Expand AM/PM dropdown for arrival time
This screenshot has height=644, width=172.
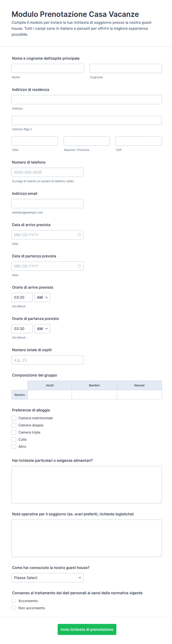pyautogui.click(x=42, y=297)
